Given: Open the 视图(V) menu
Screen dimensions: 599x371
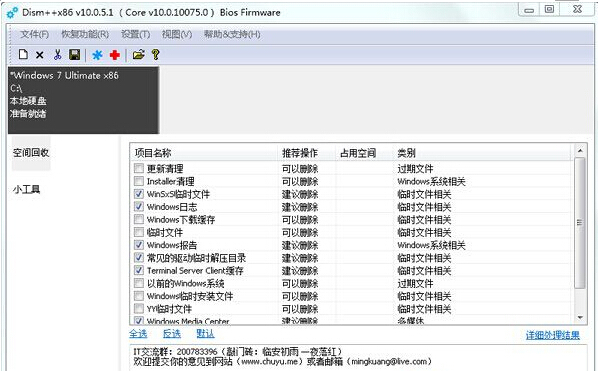Looking at the screenshot, I should (176, 34).
